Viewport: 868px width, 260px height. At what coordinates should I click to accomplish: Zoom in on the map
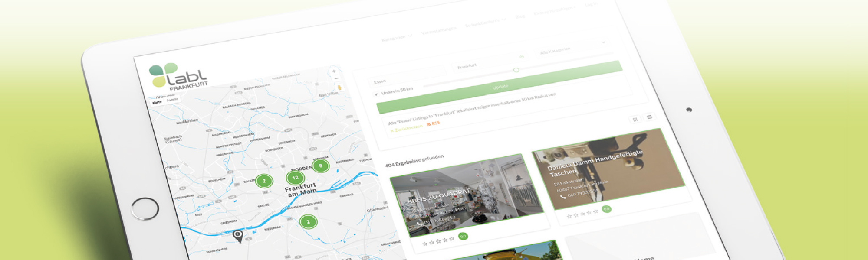click(334, 71)
